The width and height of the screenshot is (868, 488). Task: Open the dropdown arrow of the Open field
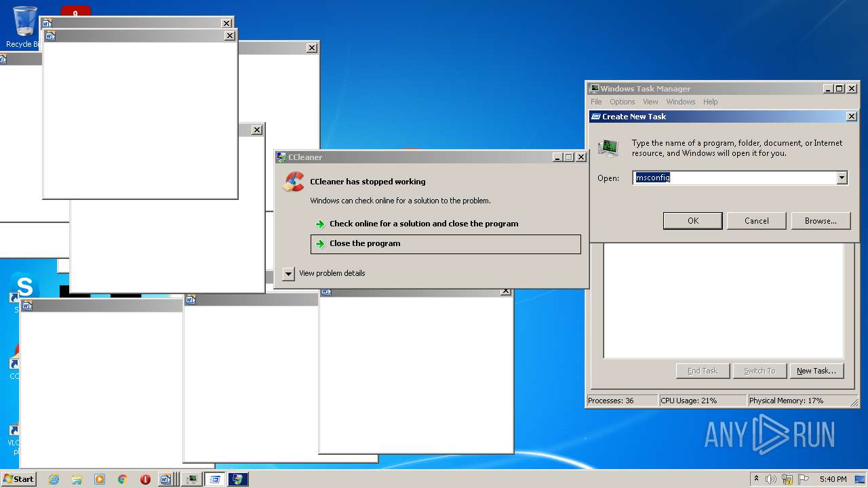tap(842, 178)
